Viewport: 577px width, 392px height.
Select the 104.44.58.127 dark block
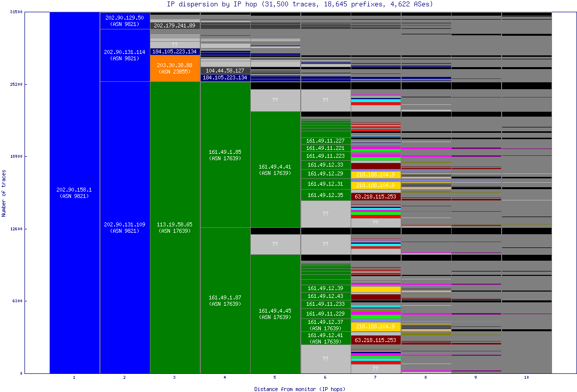coord(226,71)
